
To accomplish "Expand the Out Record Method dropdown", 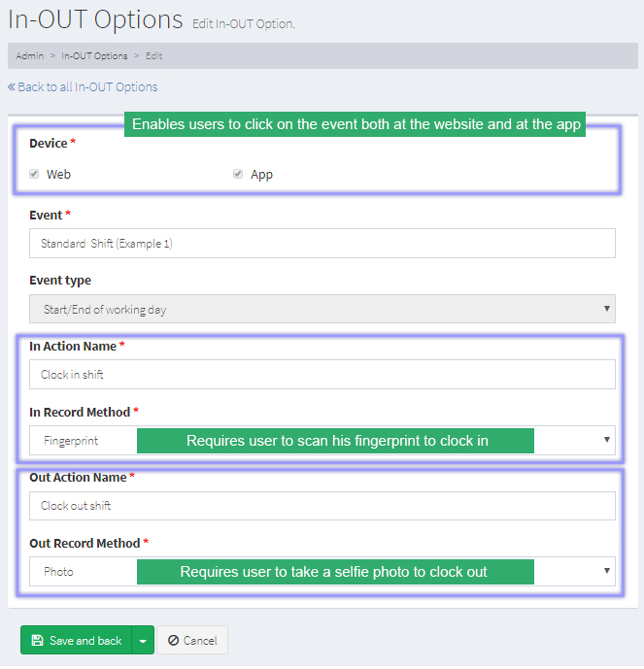I will pyautogui.click(x=607, y=571).
